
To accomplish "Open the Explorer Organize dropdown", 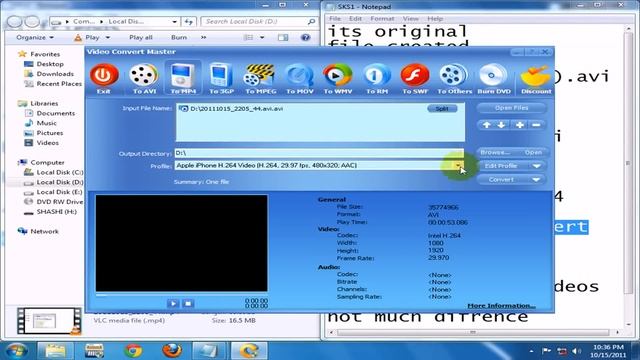I will (x=35, y=38).
